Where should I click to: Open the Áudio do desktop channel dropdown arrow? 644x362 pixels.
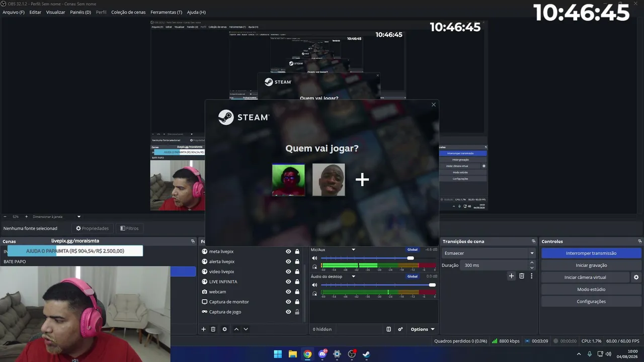[353, 277]
